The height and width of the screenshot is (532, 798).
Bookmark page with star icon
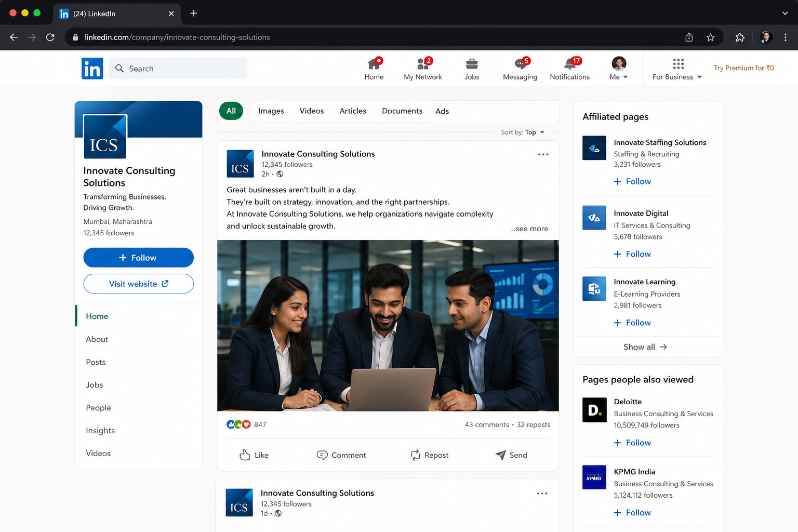pos(711,37)
